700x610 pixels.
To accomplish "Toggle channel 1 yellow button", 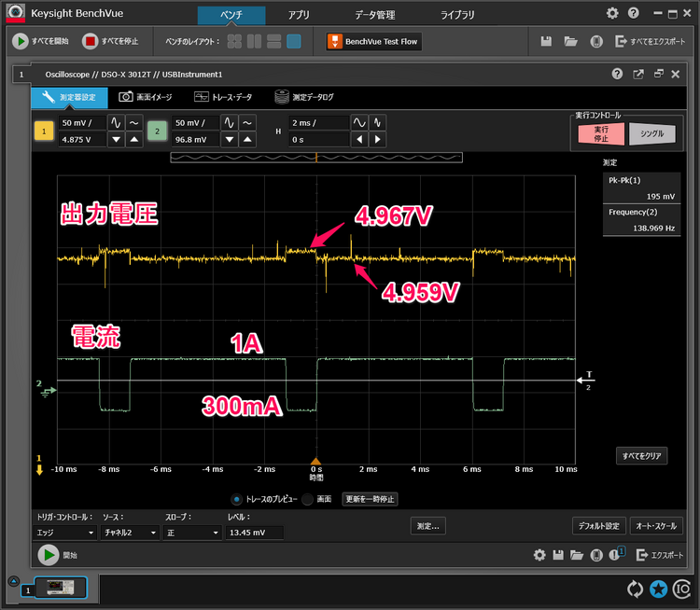I will [44, 132].
